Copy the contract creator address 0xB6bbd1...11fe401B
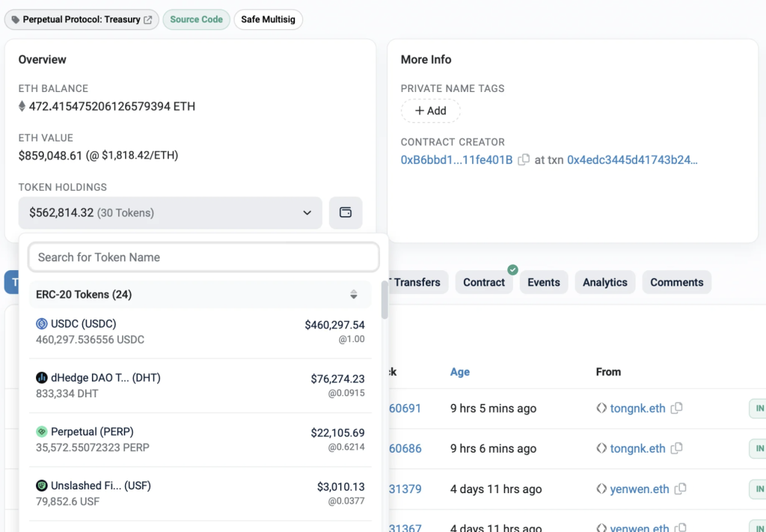Viewport: 766px width, 532px height. click(523, 159)
